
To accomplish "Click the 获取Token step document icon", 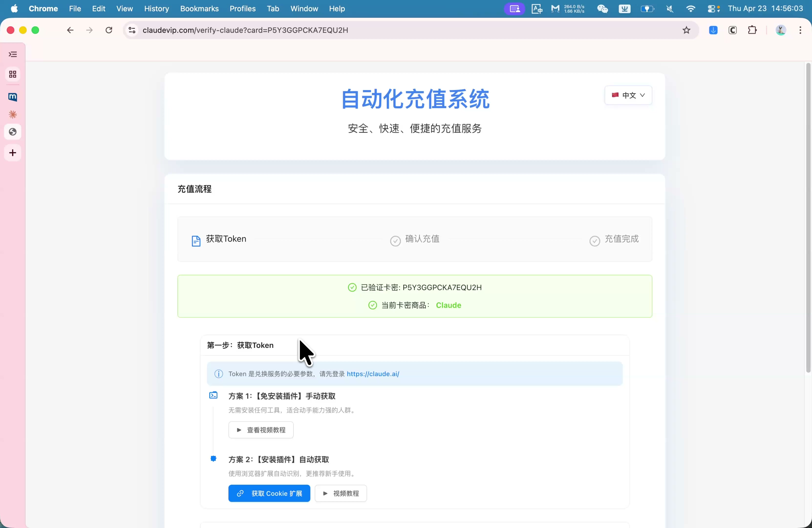I will [x=196, y=241].
